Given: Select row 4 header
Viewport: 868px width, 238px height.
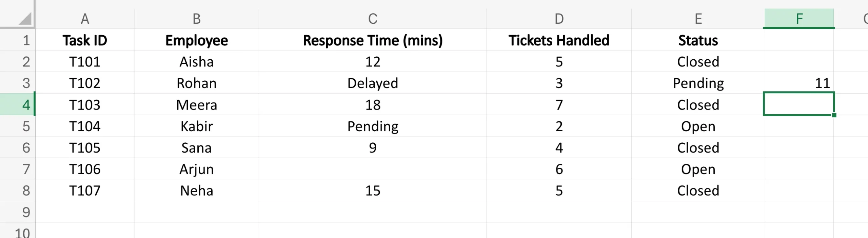Looking at the screenshot, I should [x=26, y=105].
